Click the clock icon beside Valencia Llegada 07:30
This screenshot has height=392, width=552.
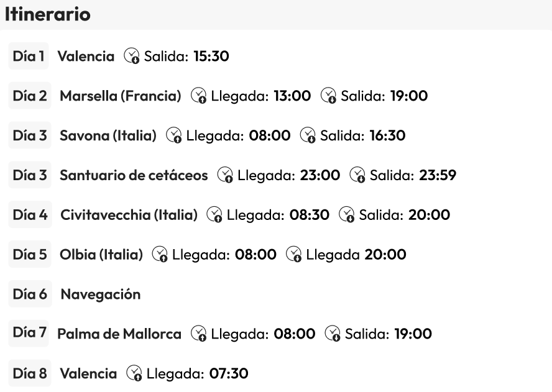[x=134, y=374]
